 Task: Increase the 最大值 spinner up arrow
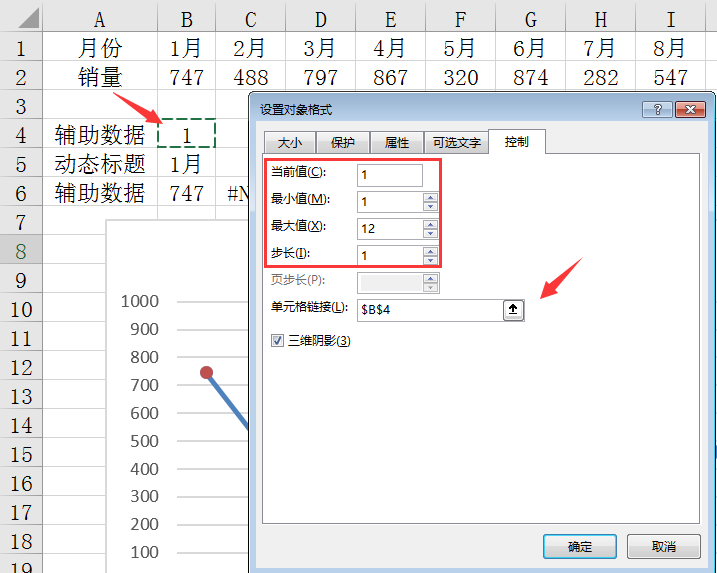click(430, 225)
